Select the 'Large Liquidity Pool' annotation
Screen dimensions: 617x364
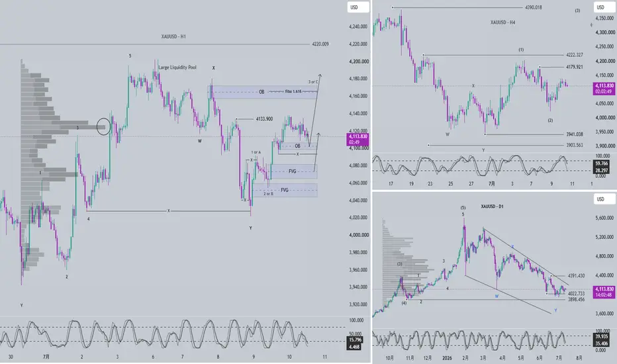[177, 68]
